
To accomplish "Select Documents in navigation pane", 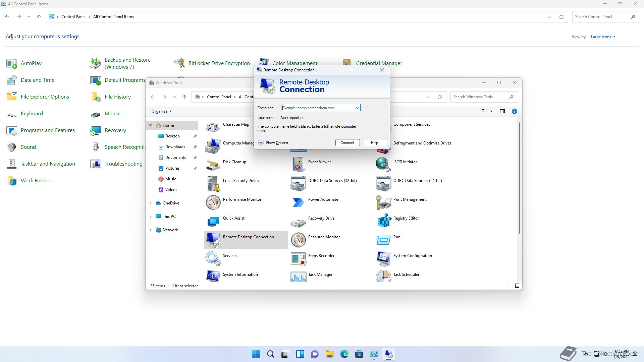I will [175, 158].
